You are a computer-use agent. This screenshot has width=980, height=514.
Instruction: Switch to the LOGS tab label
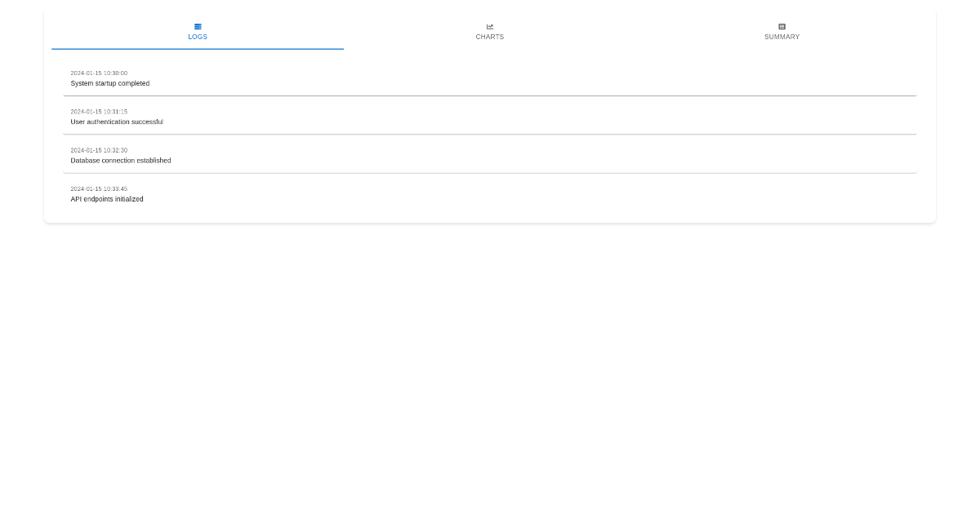pos(198,37)
